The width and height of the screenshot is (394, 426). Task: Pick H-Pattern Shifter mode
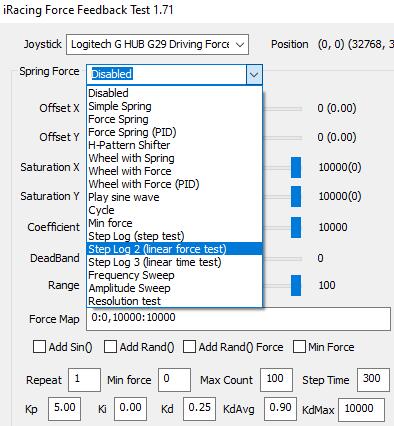pos(174,145)
